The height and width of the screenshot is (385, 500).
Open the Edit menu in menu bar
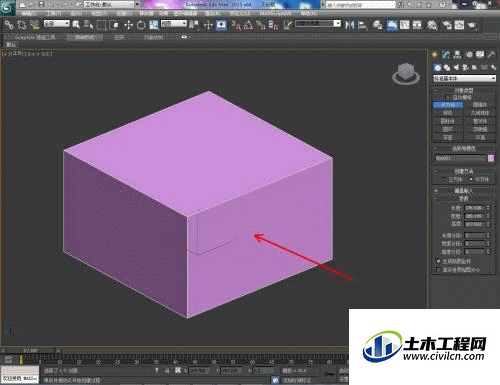(x=28, y=14)
